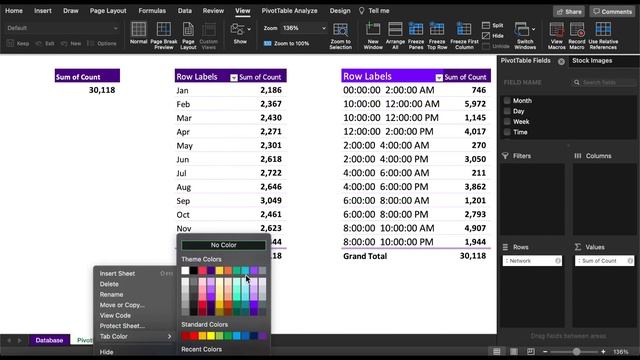
Task: Open PivotTable Analyze tab
Action: tap(289, 11)
